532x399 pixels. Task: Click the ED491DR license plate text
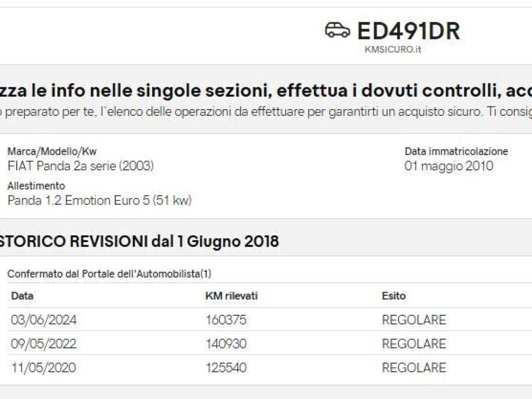click(408, 31)
